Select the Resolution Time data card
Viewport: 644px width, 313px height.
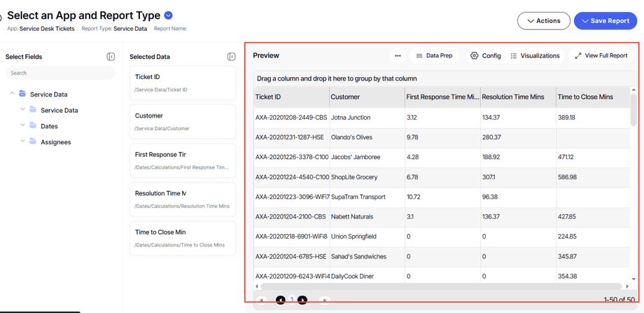click(183, 200)
